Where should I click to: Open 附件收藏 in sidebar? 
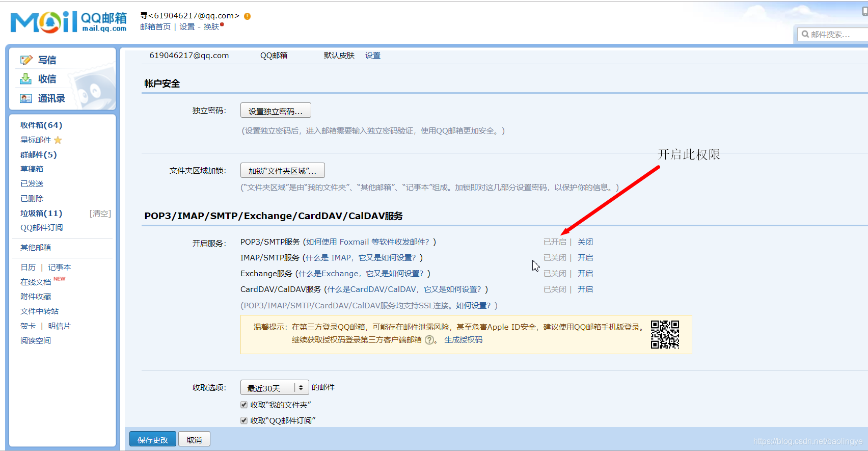point(36,297)
